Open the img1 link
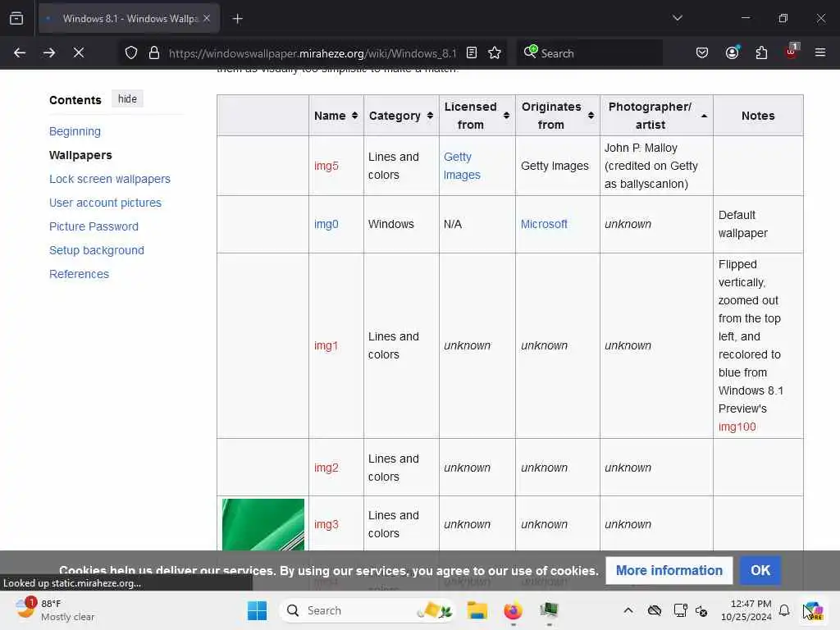The image size is (840, 630). pyautogui.click(x=326, y=345)
